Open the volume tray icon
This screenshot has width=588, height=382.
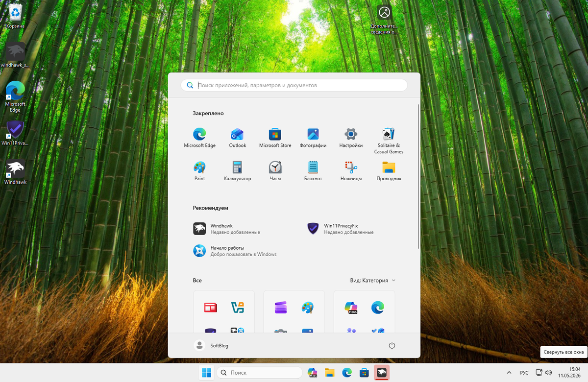click(x=548, y=373)
